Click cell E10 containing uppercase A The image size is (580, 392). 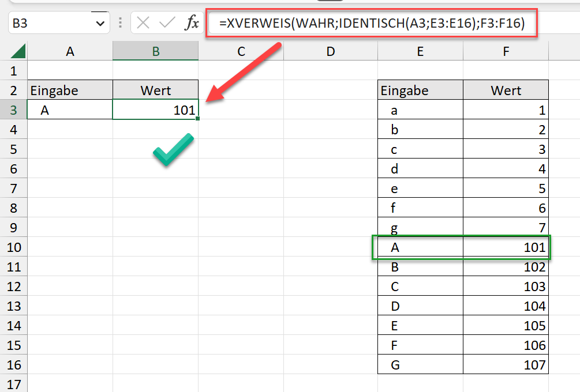point(420,247)
